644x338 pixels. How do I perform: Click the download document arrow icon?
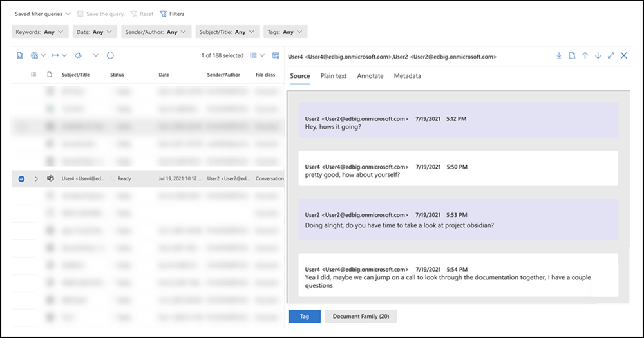tap(559, 56)
